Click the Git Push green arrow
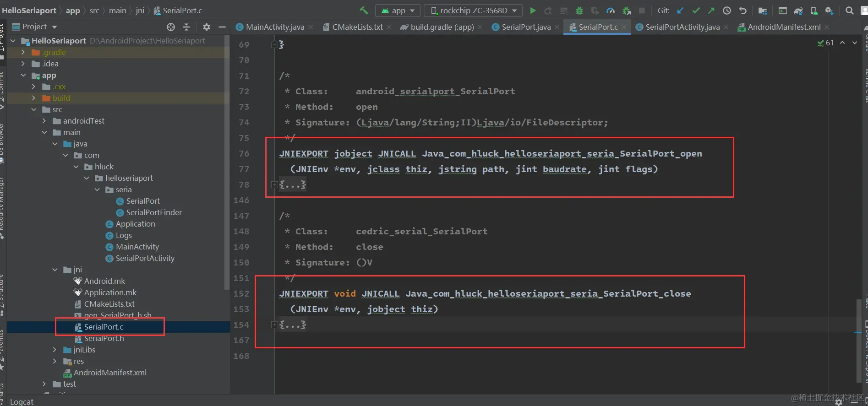The width and height of the screenshot is (868, 406). pyautogui.click(x=711, y=10)
